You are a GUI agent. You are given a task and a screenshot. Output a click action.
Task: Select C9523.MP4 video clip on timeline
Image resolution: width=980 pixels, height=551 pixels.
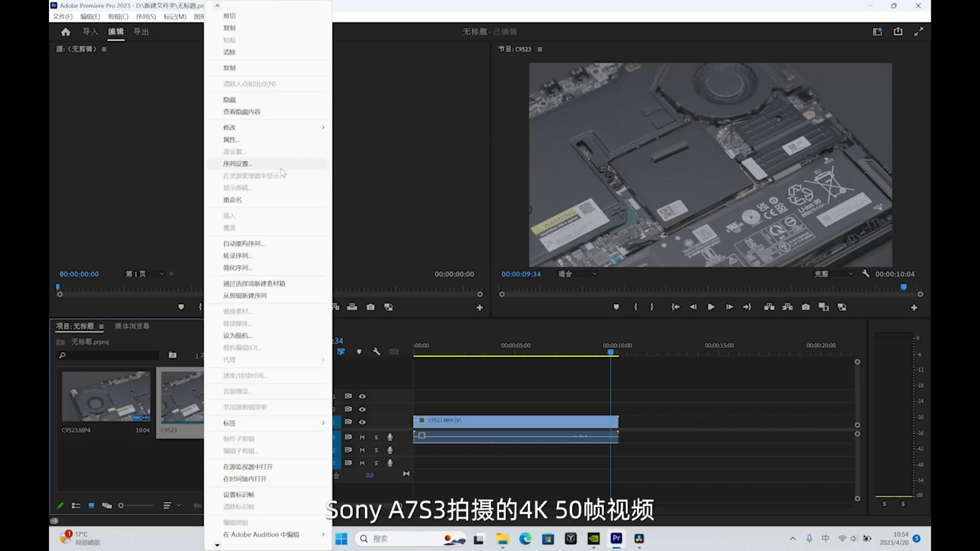click(x=516, y=421)
